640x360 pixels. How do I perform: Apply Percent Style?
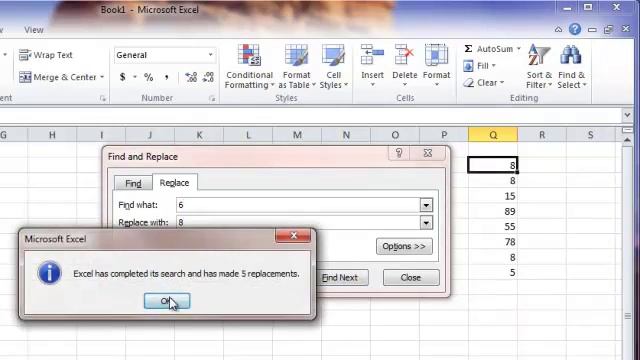(x=149, y=77)
